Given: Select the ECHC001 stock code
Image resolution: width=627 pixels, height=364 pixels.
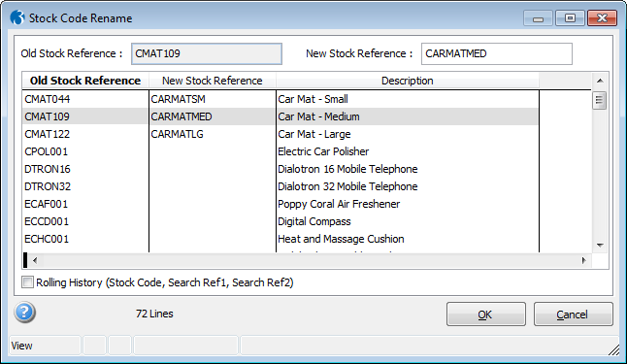Looking at the screenshot, I should click(x=47, y=239).
